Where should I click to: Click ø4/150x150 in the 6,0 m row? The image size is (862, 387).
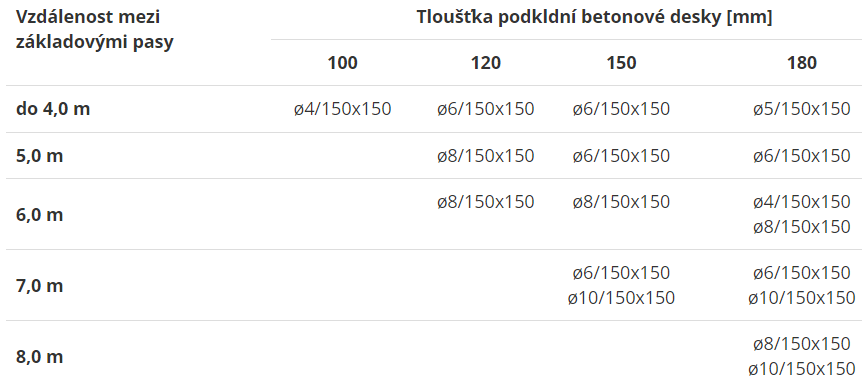click(x=802, y=202)
